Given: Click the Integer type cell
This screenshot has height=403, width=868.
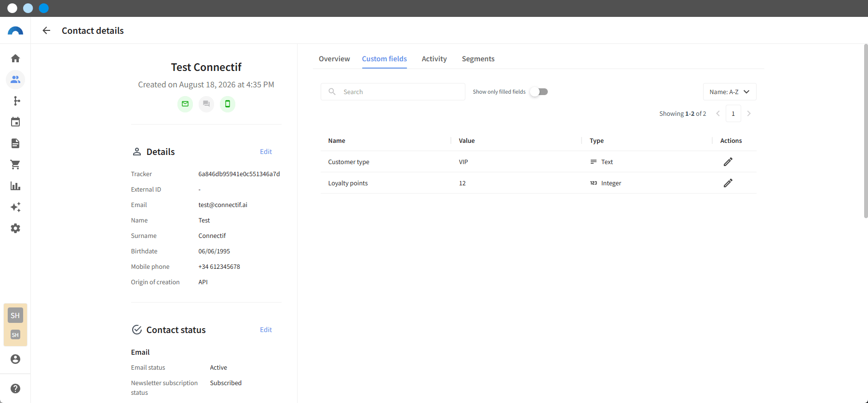Looking at the screenshot, I should [606, 183].
